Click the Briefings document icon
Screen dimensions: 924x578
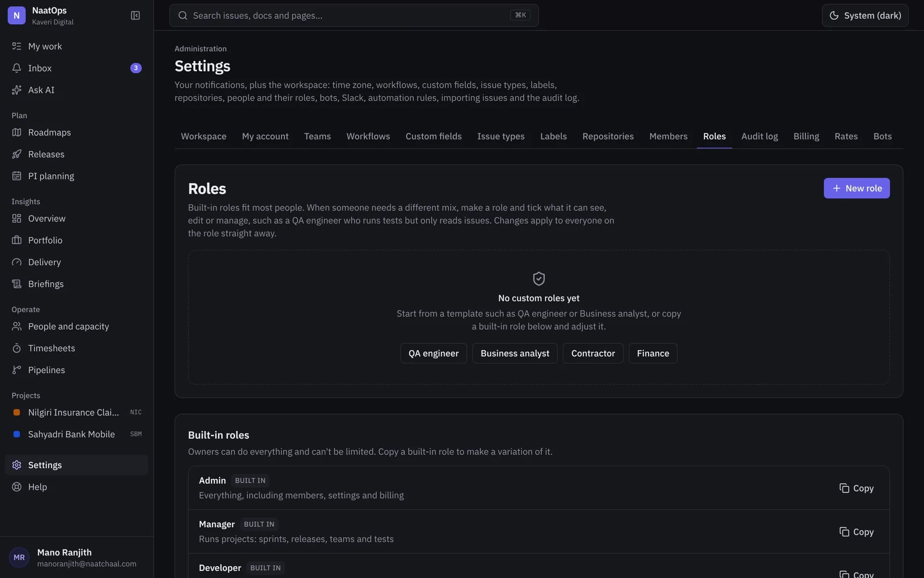point(17,284)
